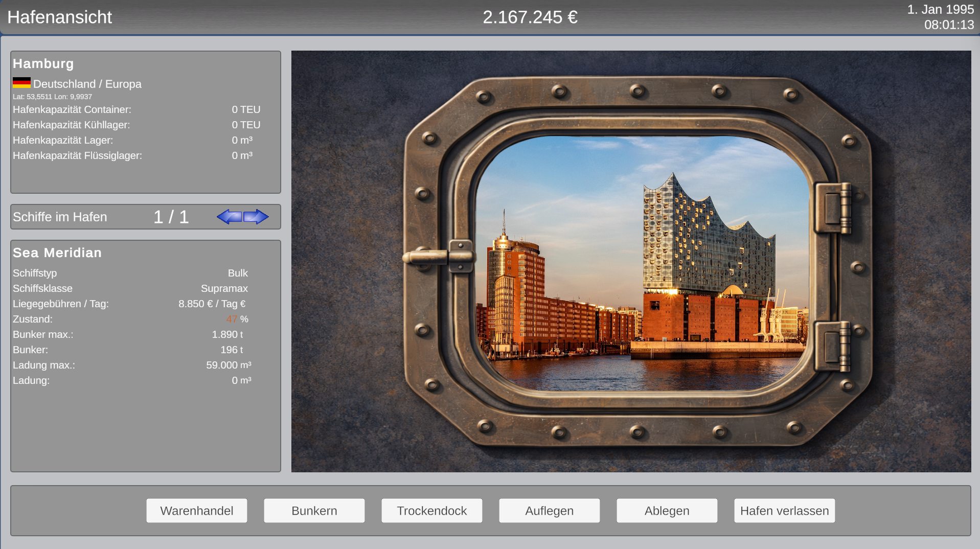The image size is (980, 549).
Task: Click the left blue arrow for previous ship
Action: coord(229,217)
